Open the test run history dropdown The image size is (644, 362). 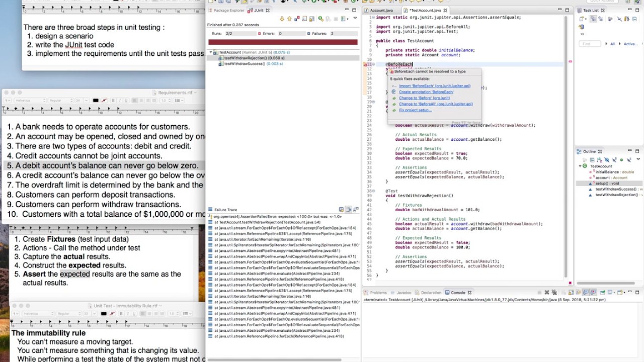[348, 19]
